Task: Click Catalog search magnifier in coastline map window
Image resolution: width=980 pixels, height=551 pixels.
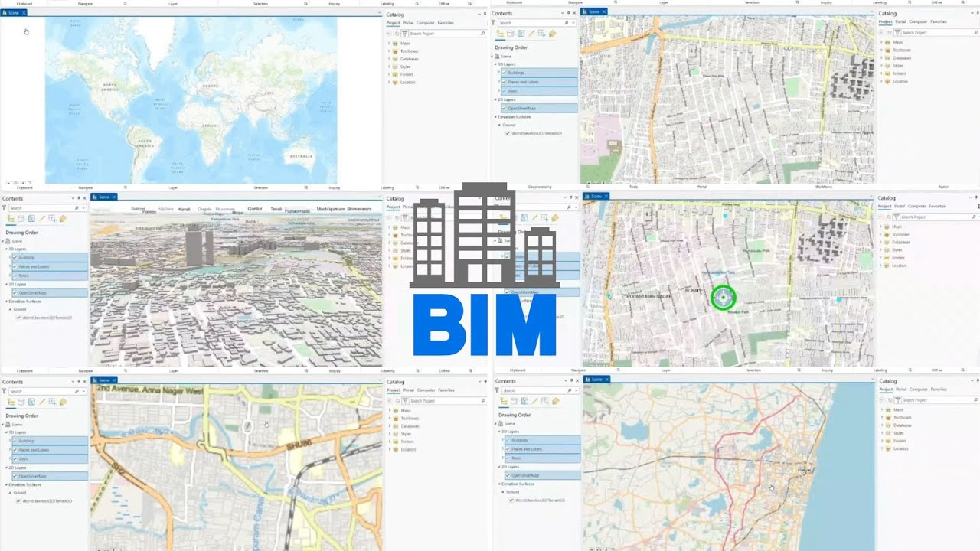Action: click(x=975, y=400)
